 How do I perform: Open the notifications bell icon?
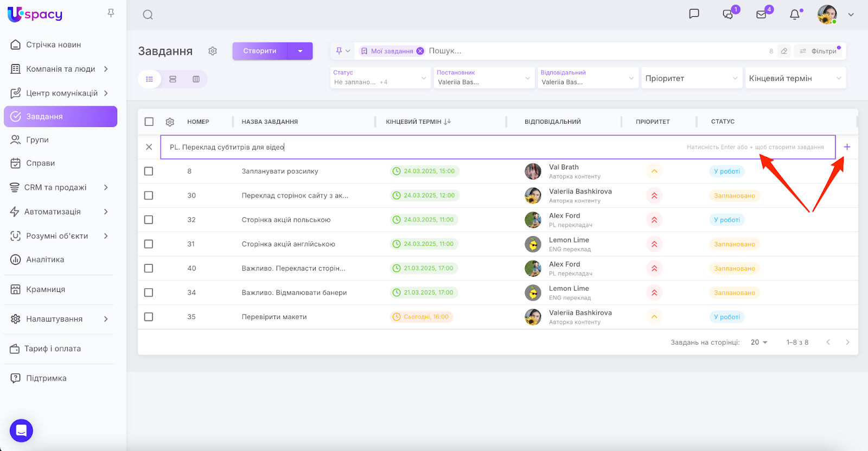coord(794,15)
